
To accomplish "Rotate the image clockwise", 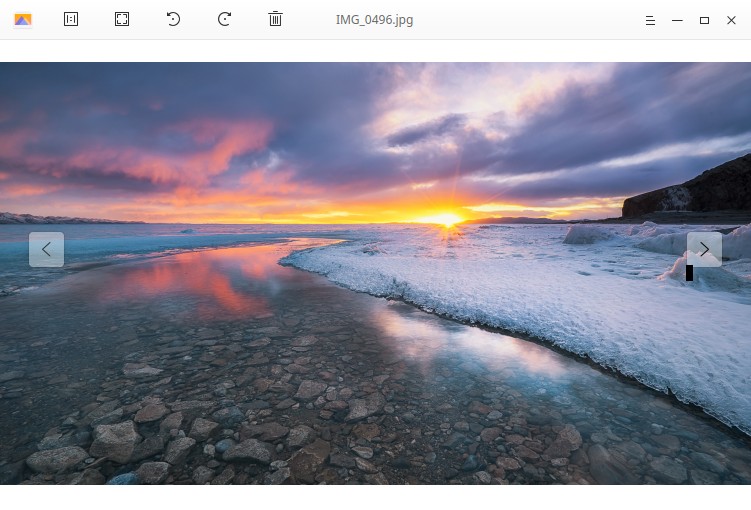I will tap(225, 20).
